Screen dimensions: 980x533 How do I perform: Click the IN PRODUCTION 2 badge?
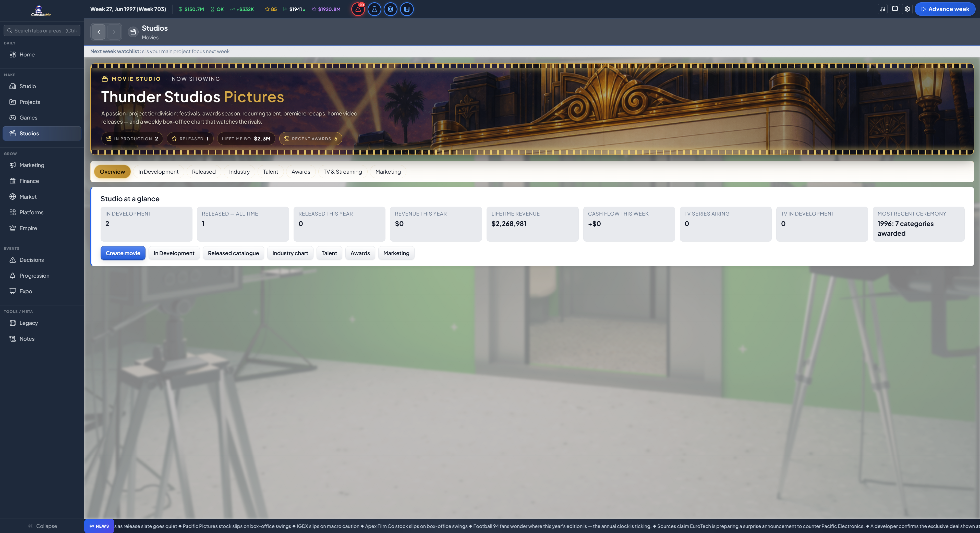(x=132, y=139)
